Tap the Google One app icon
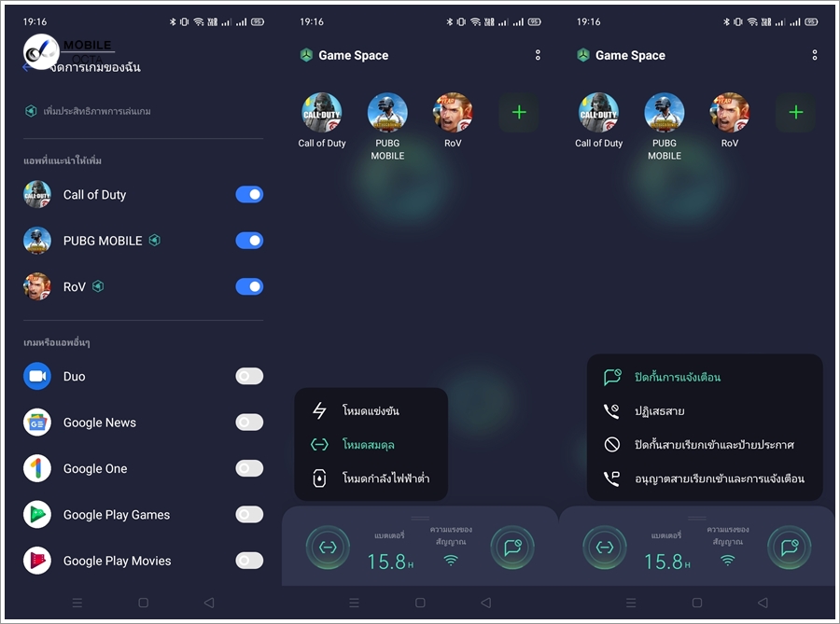The width and height of the screenshot is (840, 624). click(37, 468)
